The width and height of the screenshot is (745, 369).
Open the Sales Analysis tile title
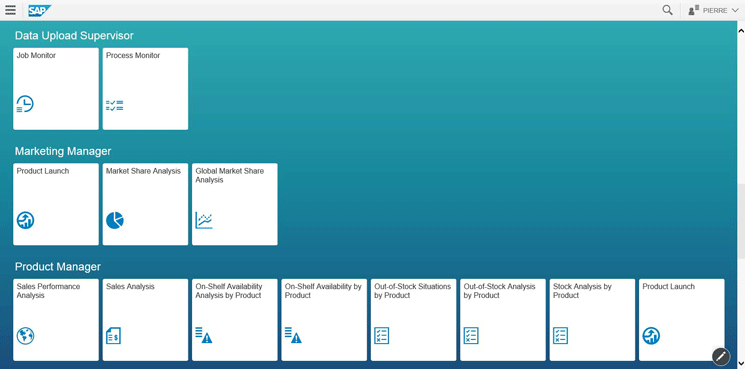pyautogui.click(x=130, y=286)
